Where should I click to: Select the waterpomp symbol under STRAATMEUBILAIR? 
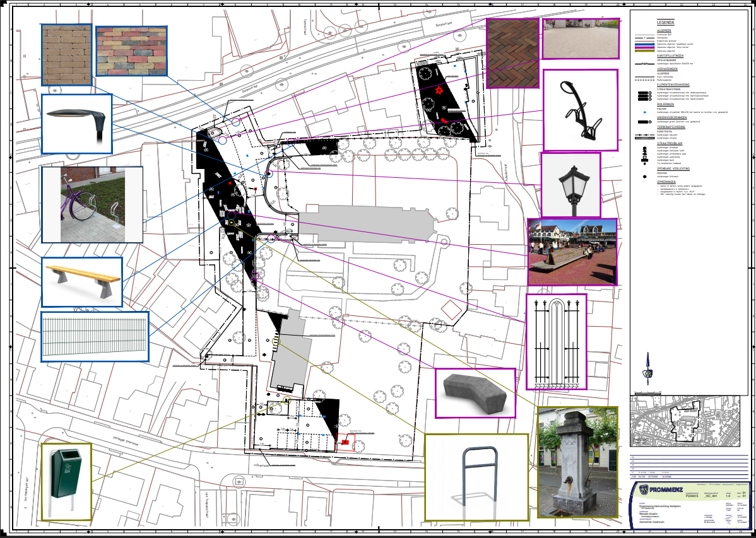click(x=644, y=156)
